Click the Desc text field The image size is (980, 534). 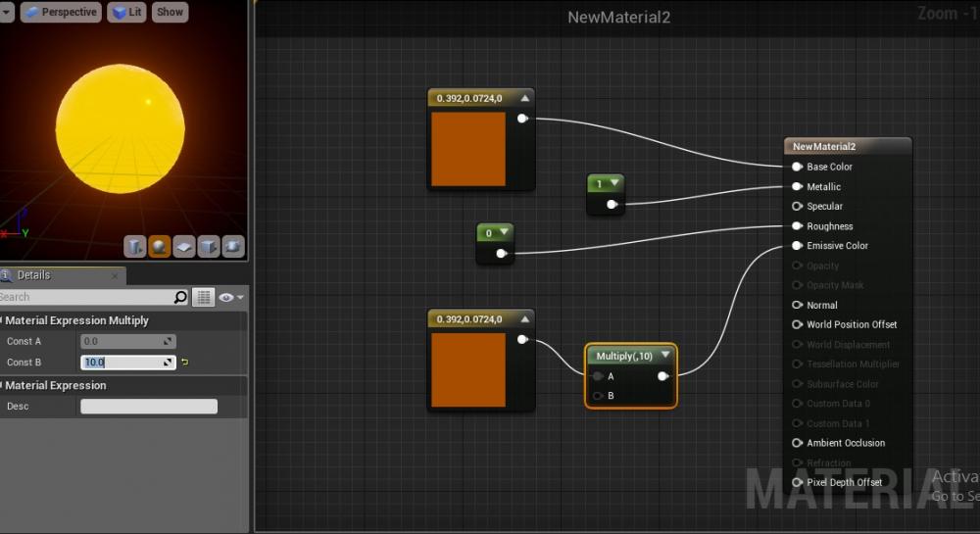[149, 407]
